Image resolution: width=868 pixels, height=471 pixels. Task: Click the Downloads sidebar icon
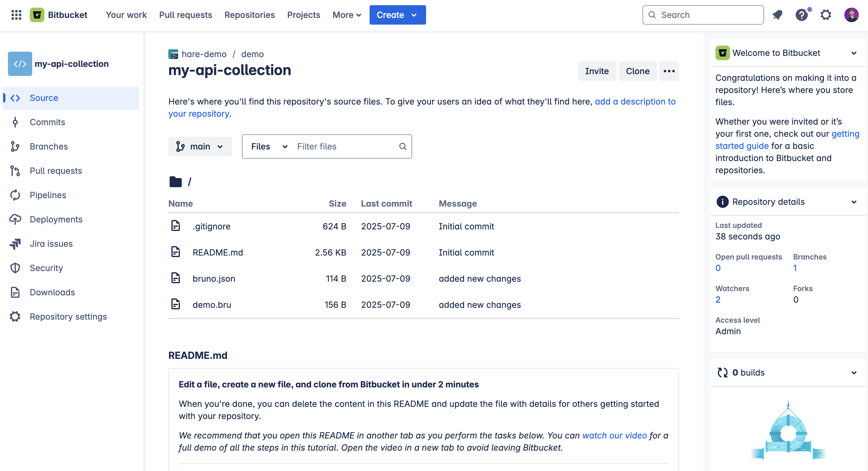15,292
